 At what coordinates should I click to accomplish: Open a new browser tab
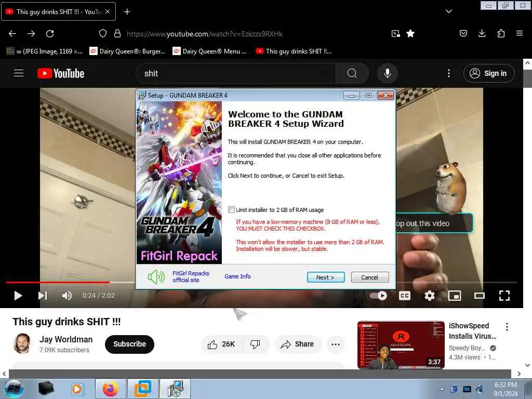pyautogui.click(x=127, y=12)
